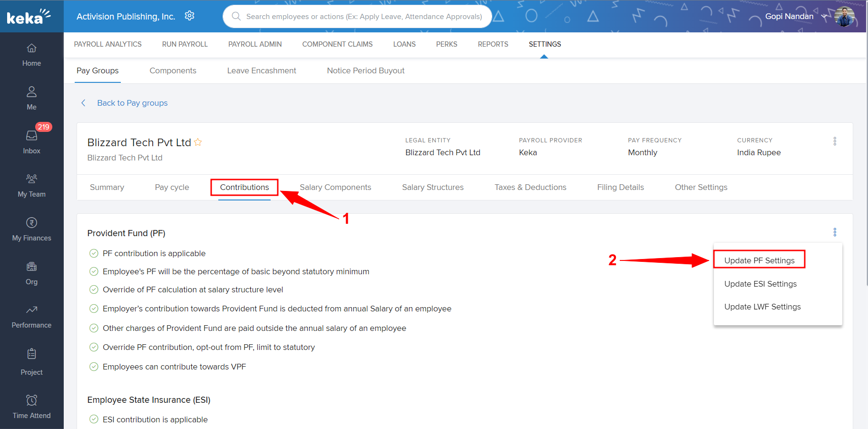This screenshot has height=429, width=868.
Task: Select Update ESI Settings from menu
Action: [760, 284]
